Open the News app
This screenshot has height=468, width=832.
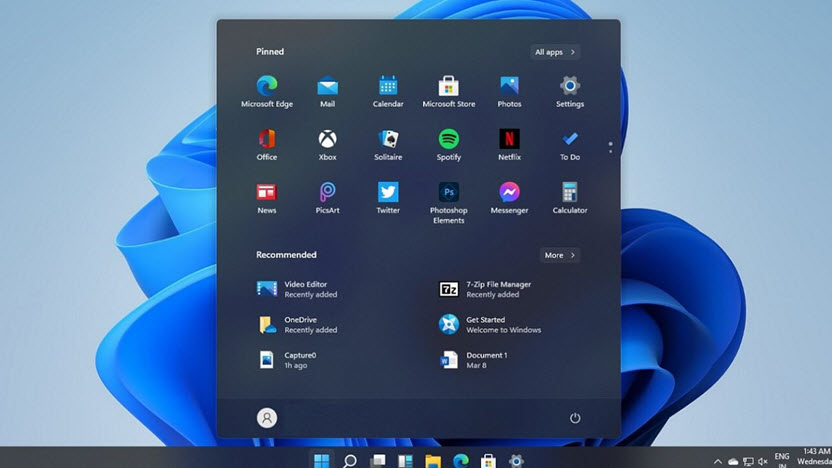[267, 198]
